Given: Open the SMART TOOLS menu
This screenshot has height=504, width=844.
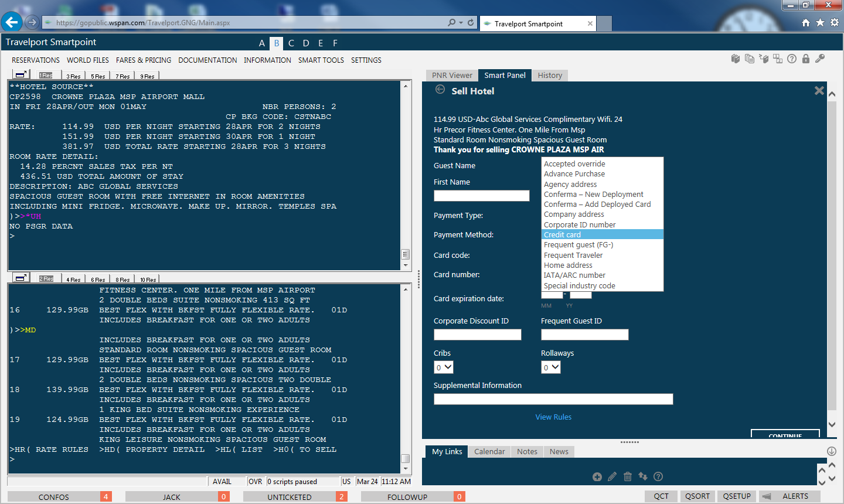Looking at the screenshot, I should pos(321,60).
